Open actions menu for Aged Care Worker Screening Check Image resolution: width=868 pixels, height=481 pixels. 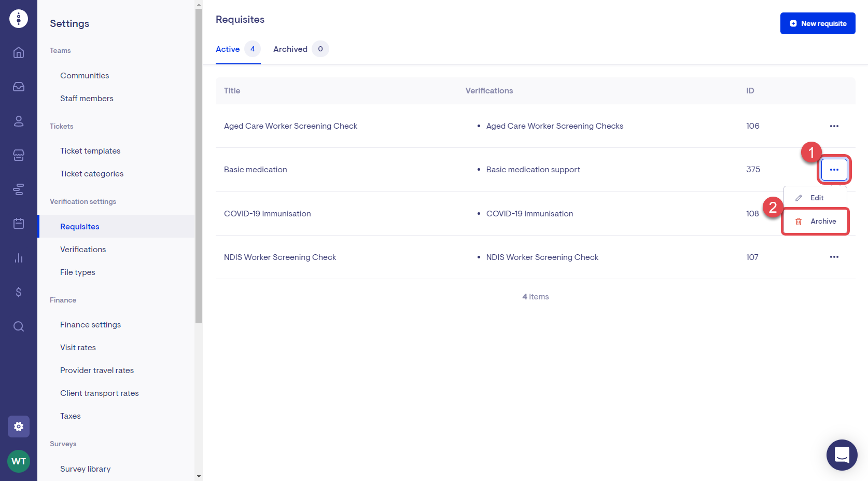tap(834, 126)
